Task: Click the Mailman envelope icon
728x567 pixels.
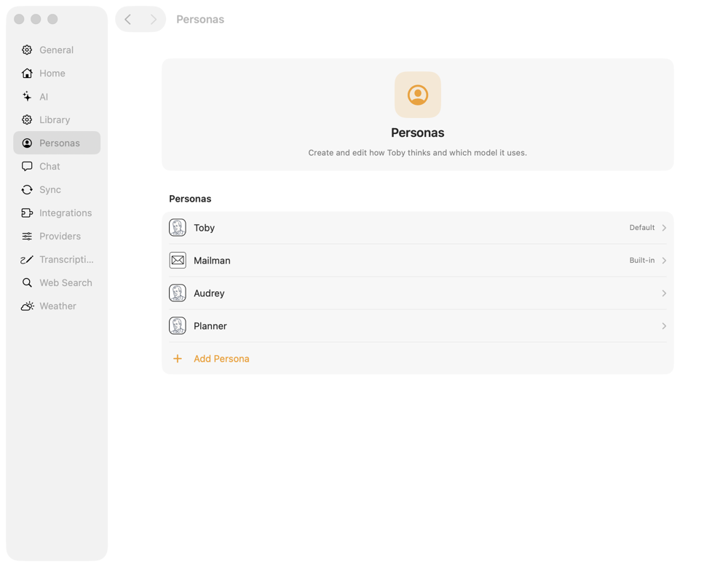Action: coord(178,260)
